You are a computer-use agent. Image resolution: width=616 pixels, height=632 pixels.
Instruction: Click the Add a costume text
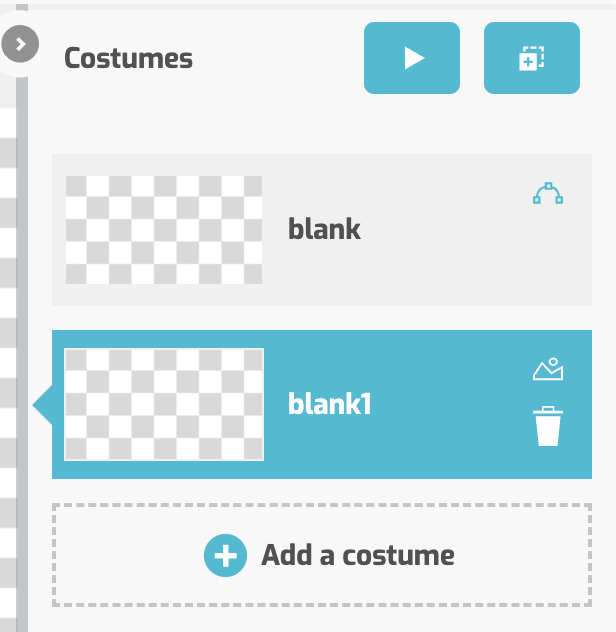tap(358, 555)
